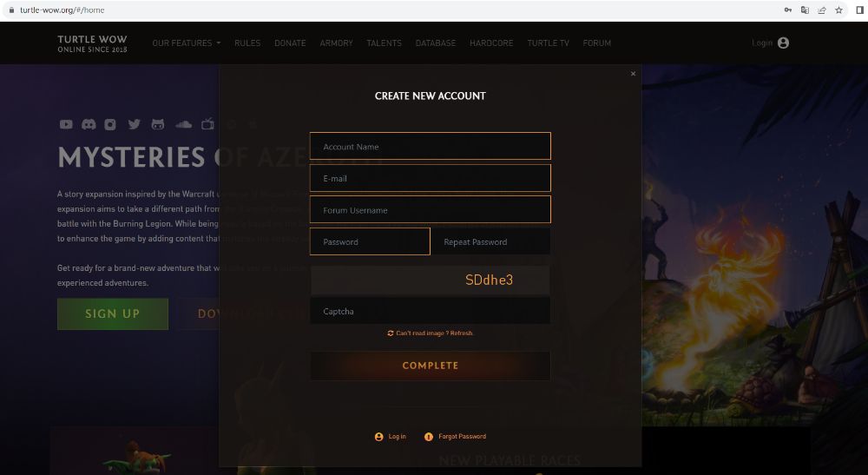
Task: Submit form with Complete button
Action: pyautogui.click(x=431, y=366)
